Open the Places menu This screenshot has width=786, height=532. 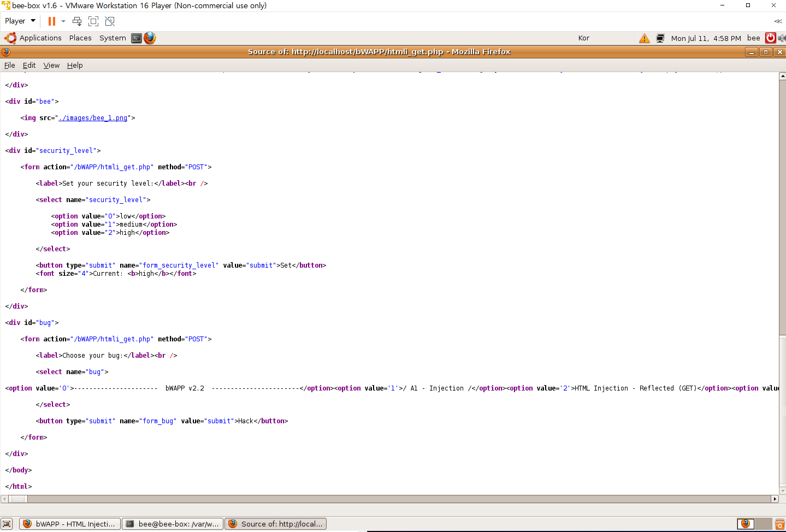[x=80, y=38]
